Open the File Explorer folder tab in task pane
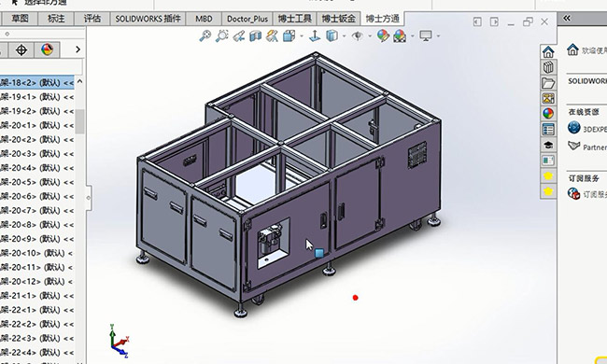 coord(548,83)
